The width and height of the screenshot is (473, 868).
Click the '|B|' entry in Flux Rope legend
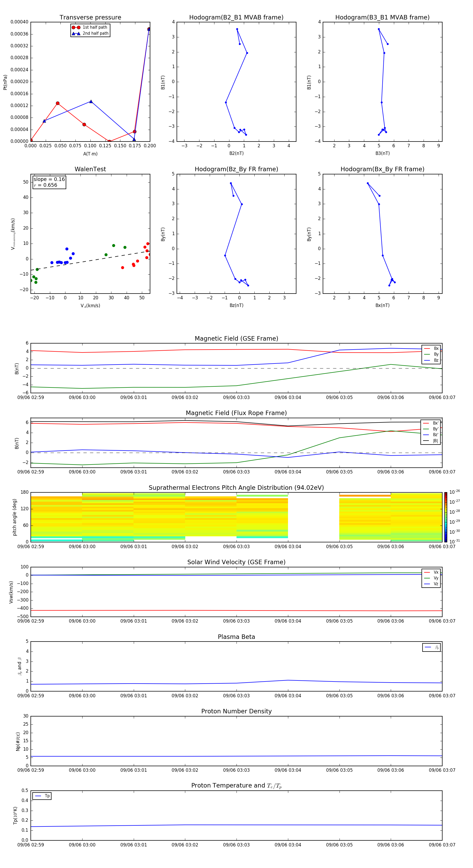pos(431,441)
